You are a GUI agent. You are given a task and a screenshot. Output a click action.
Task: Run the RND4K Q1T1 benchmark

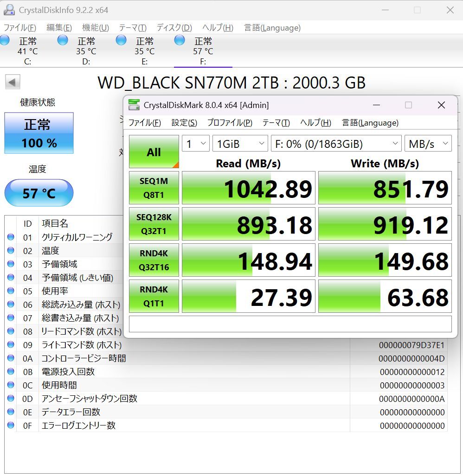click(154, 296)
